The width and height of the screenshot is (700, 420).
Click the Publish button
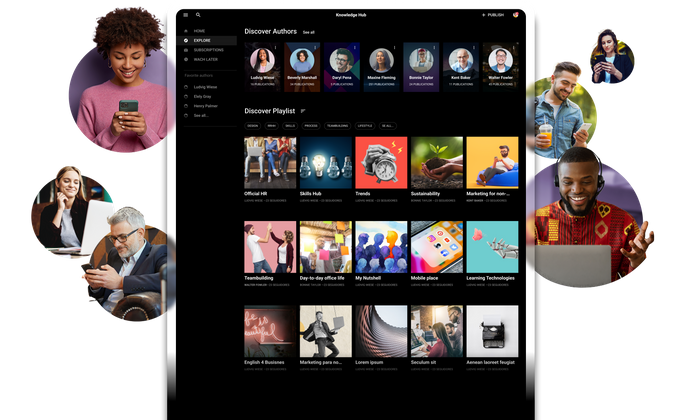click(x=494, y=15)
